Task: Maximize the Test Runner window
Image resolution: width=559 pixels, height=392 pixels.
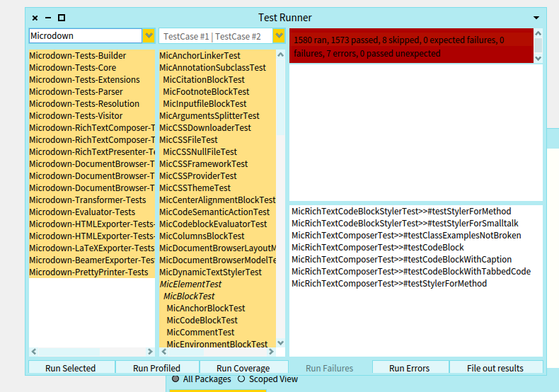Action: (62, 18)
